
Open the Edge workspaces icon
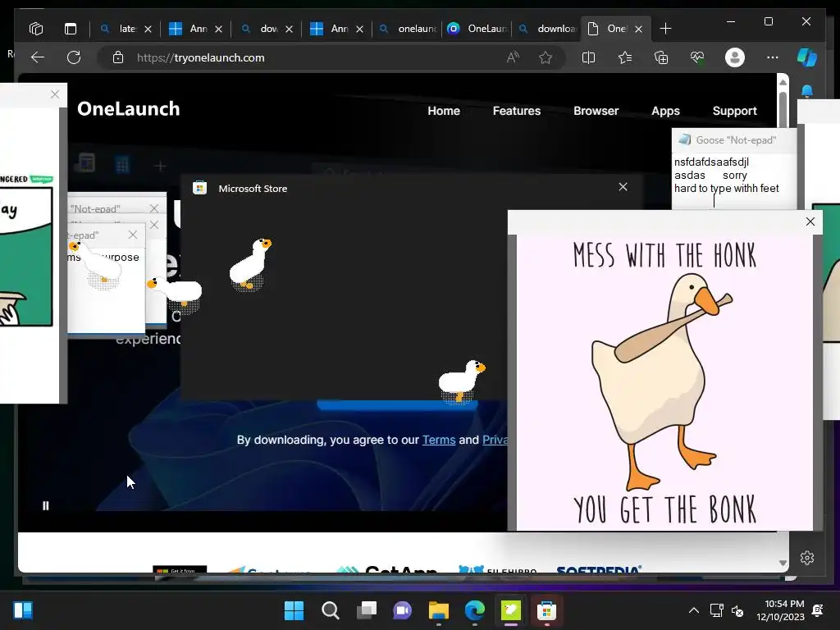click(x=36, y=29)
